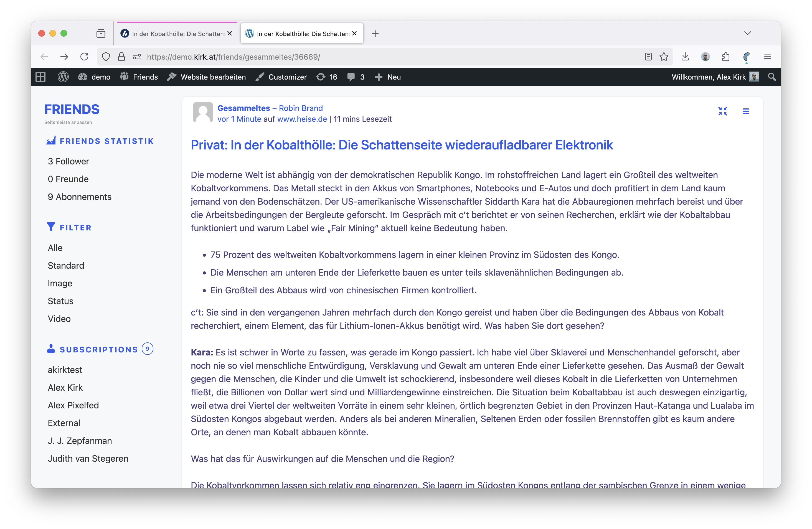
Task: Open the demo site menu
Action: pos(94,77)
